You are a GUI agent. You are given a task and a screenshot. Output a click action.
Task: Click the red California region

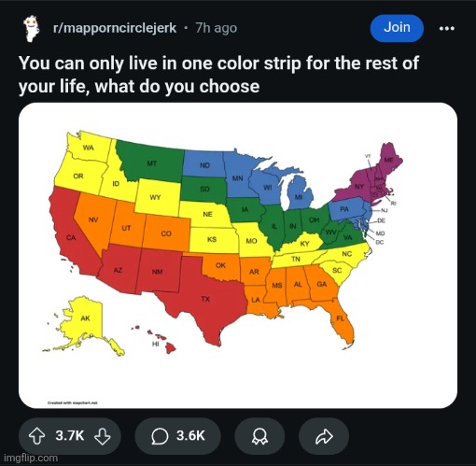(72, 236)
